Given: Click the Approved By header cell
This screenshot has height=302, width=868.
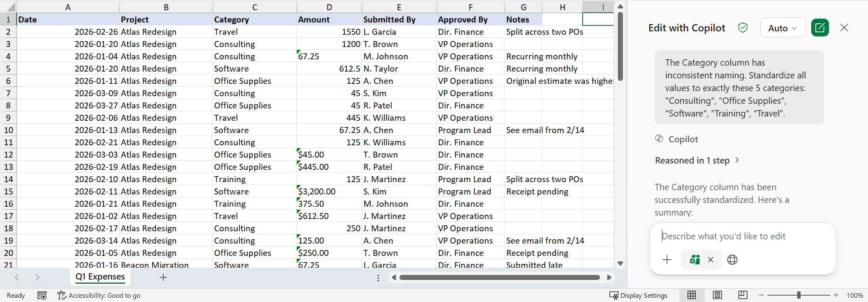Looking at the screenshot, I should pos(471,19).
